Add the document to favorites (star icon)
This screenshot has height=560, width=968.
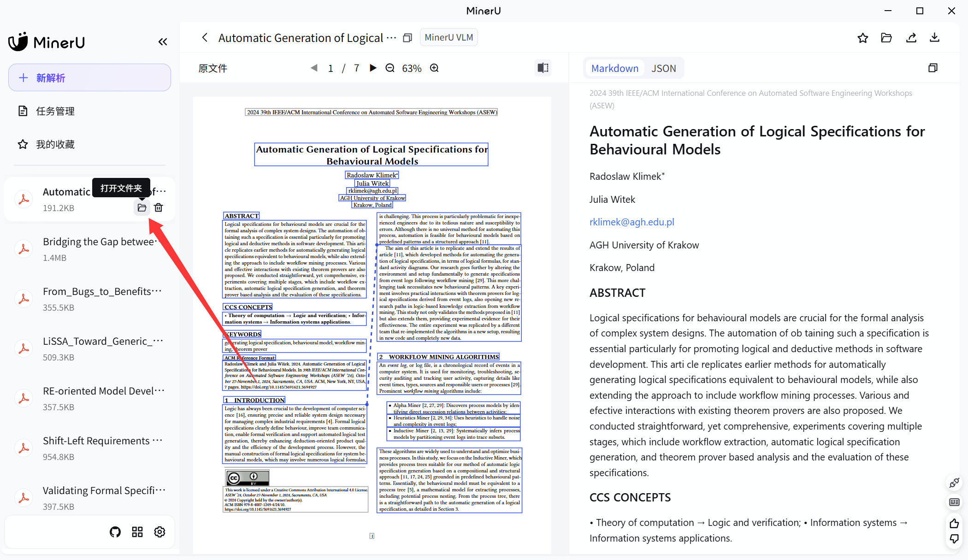coord(863,38)
